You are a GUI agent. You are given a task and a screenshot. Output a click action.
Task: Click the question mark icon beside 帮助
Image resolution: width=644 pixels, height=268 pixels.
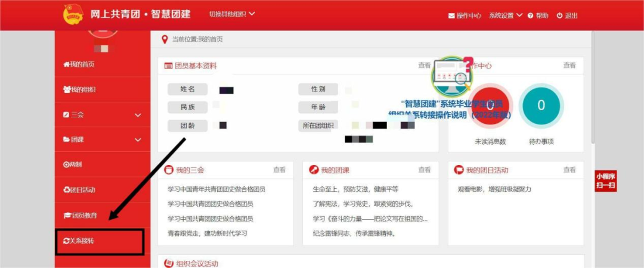pyautogui.click(x=530, y=15)
